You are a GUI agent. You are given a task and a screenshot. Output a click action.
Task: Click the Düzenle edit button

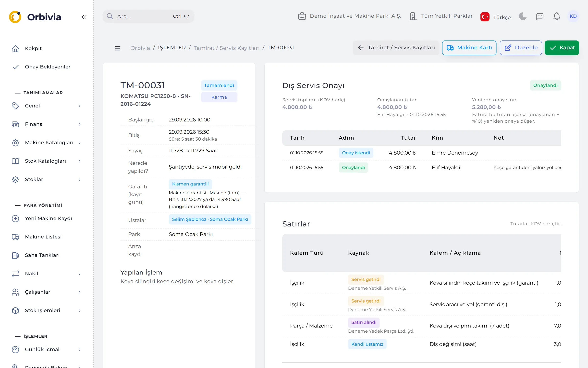coord(521,48)
